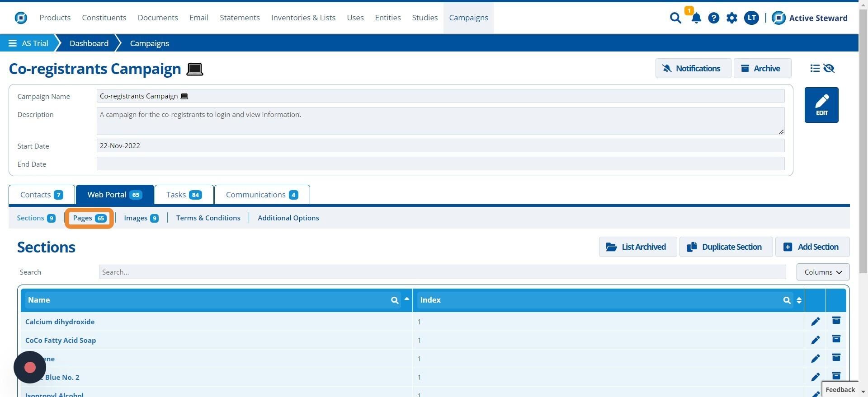
Task: Open the search magnifier in top bar
Action: [x=675, y=18]
